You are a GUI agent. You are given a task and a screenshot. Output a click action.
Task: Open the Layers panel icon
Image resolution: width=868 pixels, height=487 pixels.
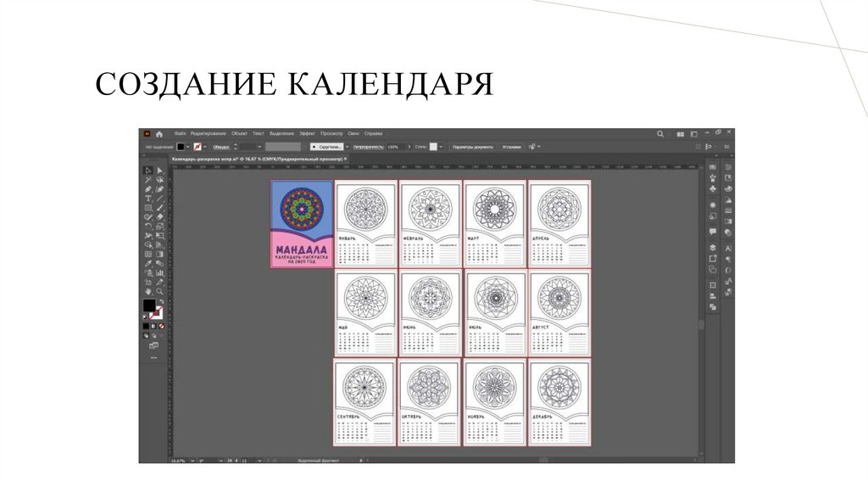point(713,248)
